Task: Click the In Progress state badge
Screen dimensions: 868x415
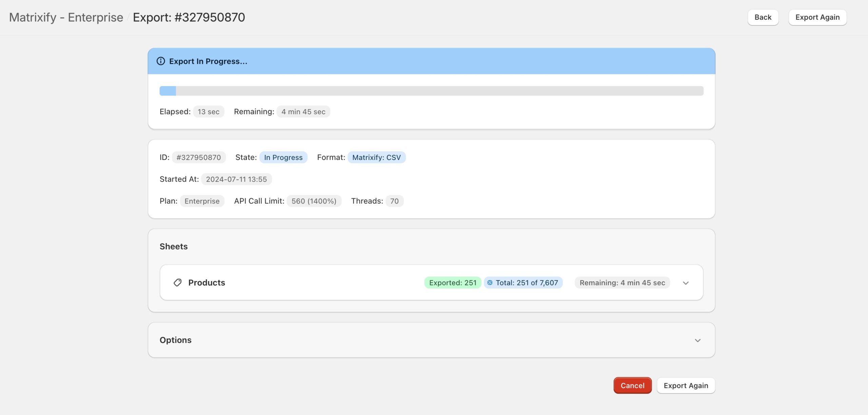Action: point(283,157)
